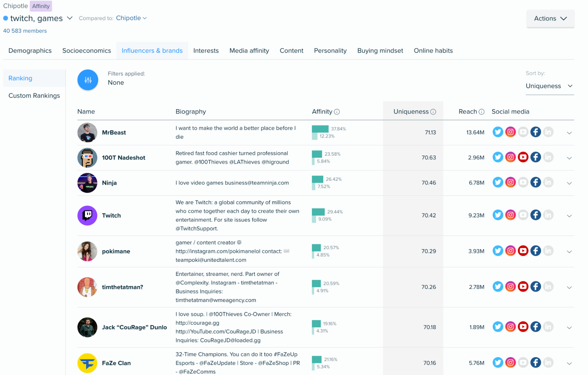Click the YouTube icon for Jack CouRage Dunlo
The height and width of the screenshot is (375, 588).
(x=522, y=327)
